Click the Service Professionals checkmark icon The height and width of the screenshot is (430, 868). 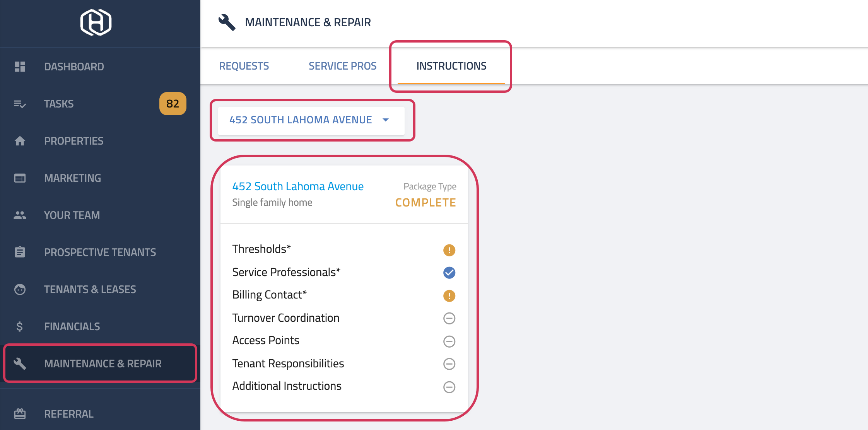[x=449, y=273]
